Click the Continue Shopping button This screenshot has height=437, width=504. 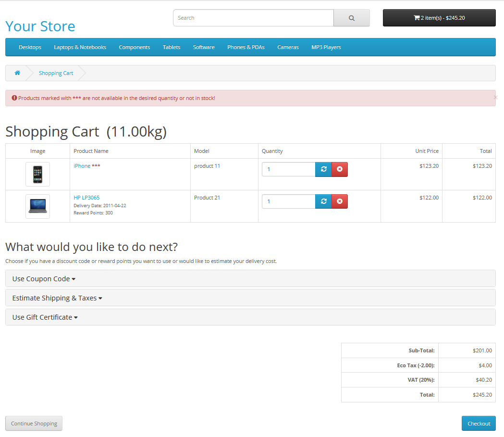[34, 424]
